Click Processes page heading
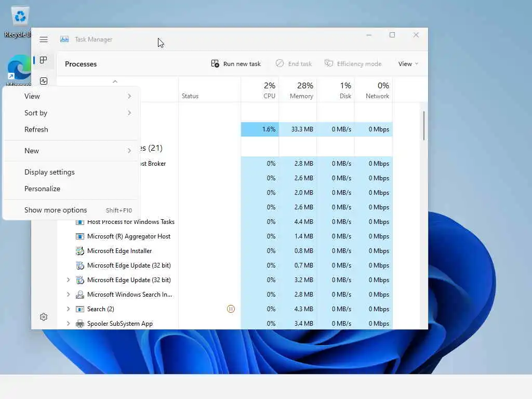 tap(81, 64)
